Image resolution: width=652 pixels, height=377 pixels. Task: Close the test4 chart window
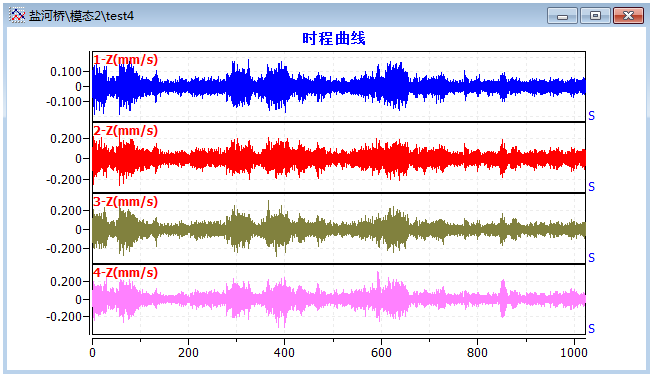(x=628, y=16)
